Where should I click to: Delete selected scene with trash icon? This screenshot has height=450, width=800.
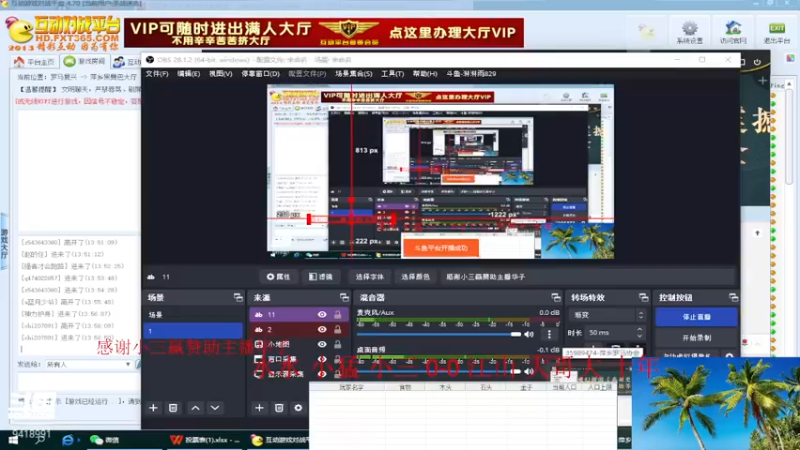point(173,408)
